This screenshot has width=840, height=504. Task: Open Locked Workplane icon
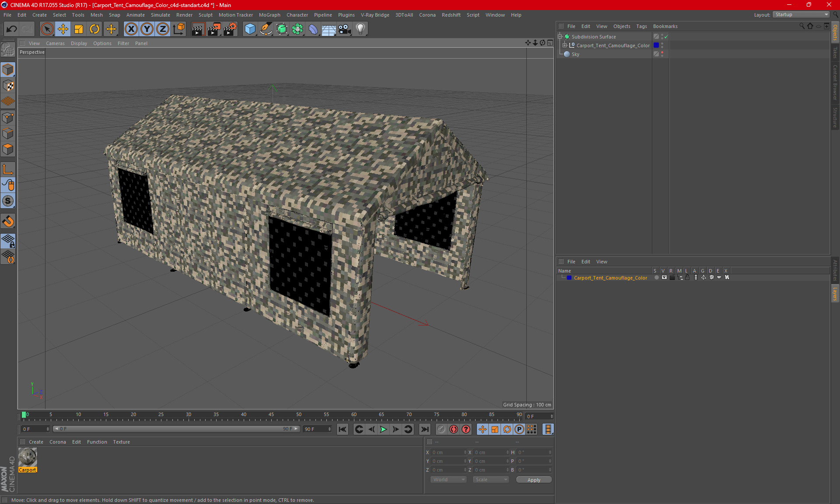(x=8, y=241)
